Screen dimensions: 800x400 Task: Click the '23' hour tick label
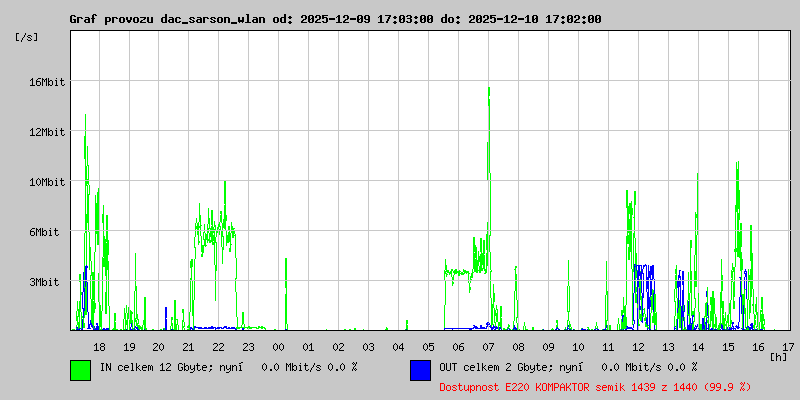tap(248, 347)
